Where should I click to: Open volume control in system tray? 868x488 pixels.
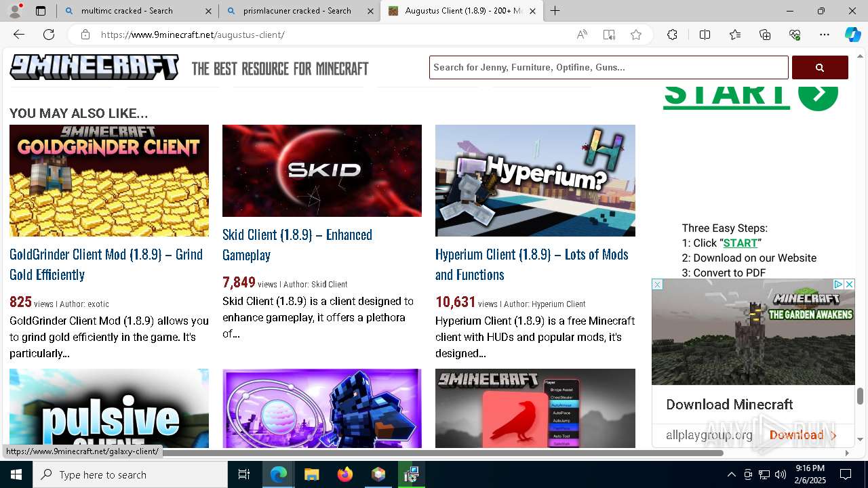781,474
